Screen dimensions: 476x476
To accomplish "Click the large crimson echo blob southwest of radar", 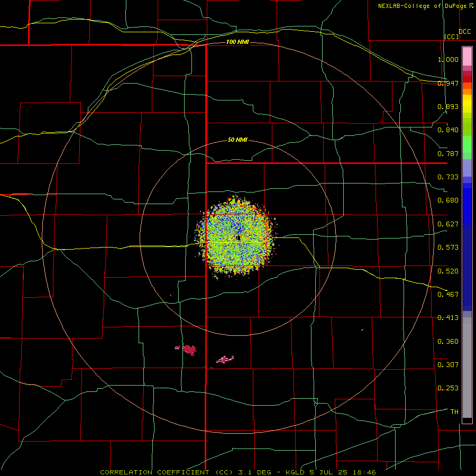I will (189, 350).
